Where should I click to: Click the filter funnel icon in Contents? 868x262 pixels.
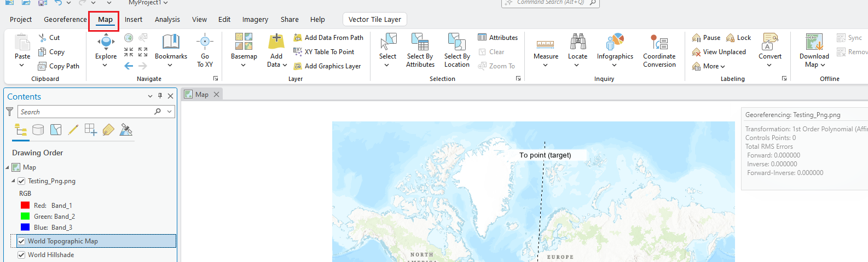9,112
